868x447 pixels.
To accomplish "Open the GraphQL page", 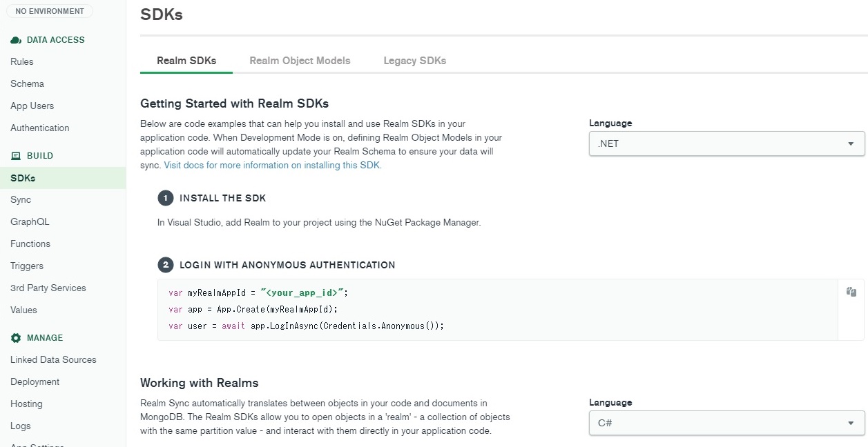I will click(30, 221).
